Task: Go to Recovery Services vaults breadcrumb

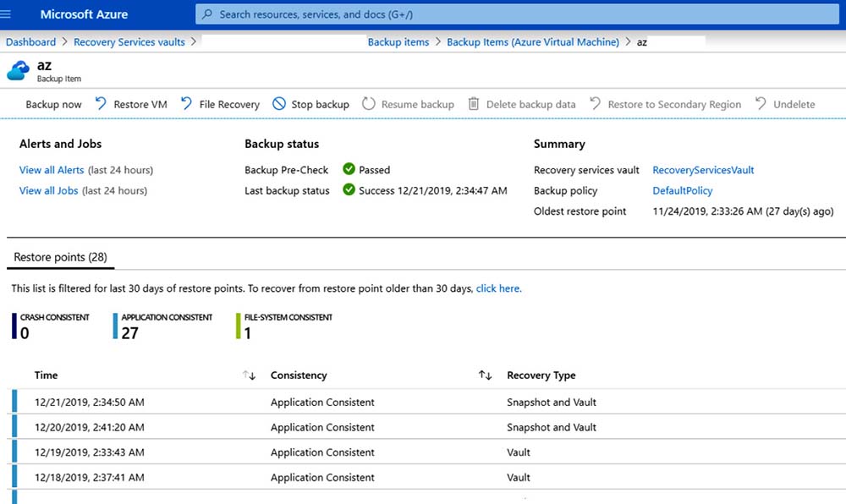Action: click(x=129, y=42)
